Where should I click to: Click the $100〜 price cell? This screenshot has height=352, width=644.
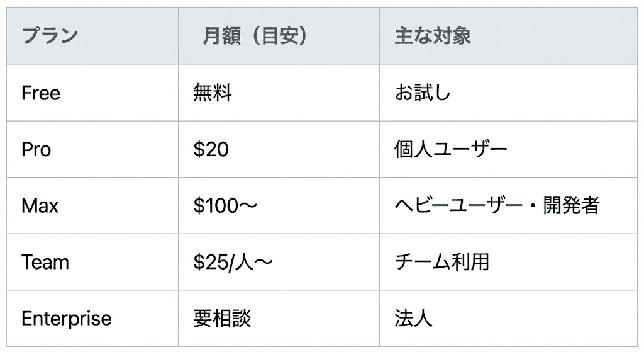pyautogui.click(x=225, y=206)
